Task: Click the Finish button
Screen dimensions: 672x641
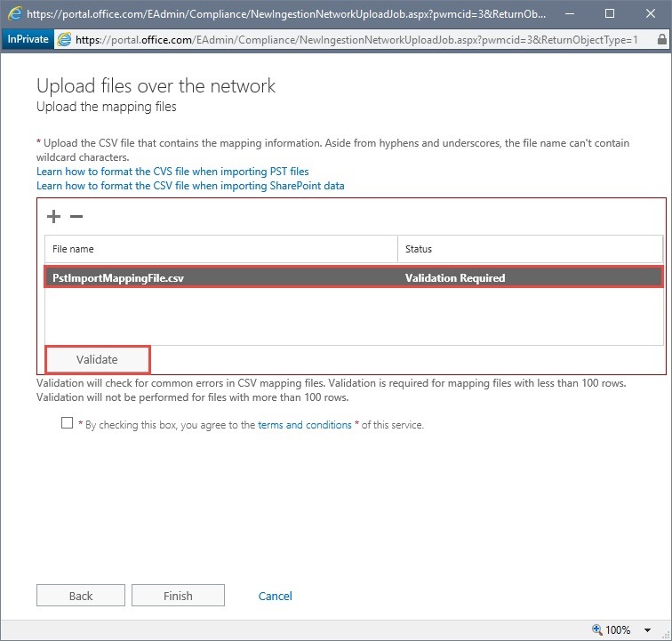Action: [178, 596]
